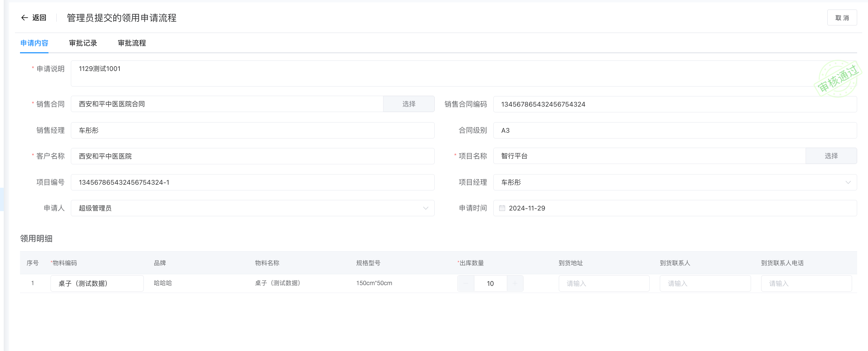Click the 取消 button

pyautogui.click(x=842, y=18)
